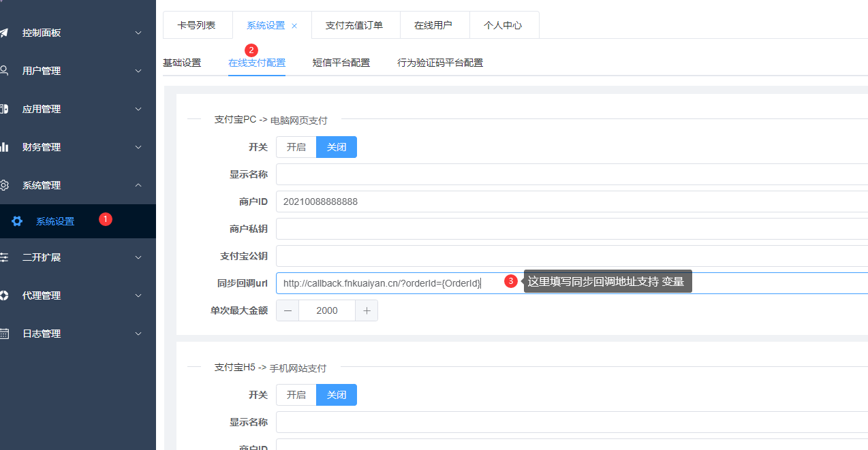Enable 支付宝PC payment with 开启
This screenshot has width=868, height=450.
point(296,147)
